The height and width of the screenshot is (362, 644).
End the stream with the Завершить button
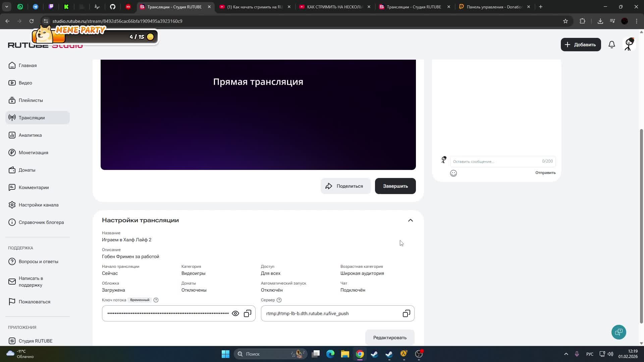(x=395, y=186)
